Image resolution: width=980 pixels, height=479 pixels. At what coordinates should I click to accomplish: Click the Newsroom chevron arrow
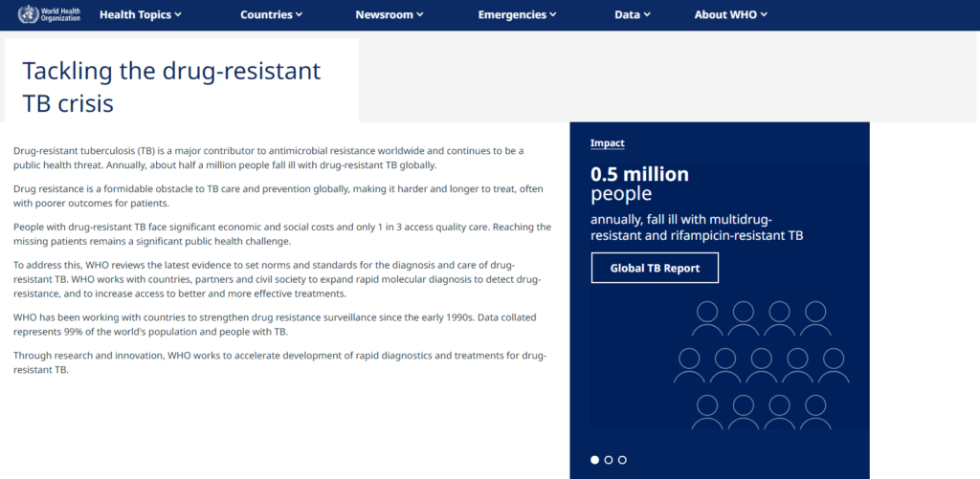point(419,14)
